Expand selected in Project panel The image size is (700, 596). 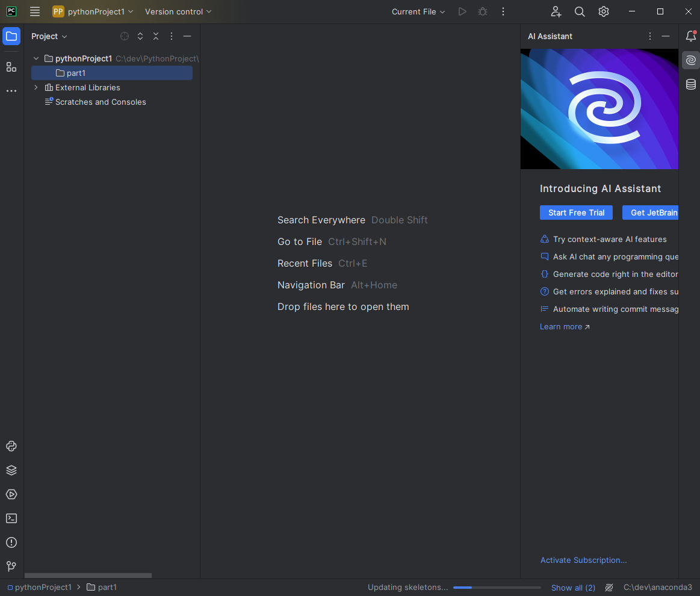(x=140, y=36)
